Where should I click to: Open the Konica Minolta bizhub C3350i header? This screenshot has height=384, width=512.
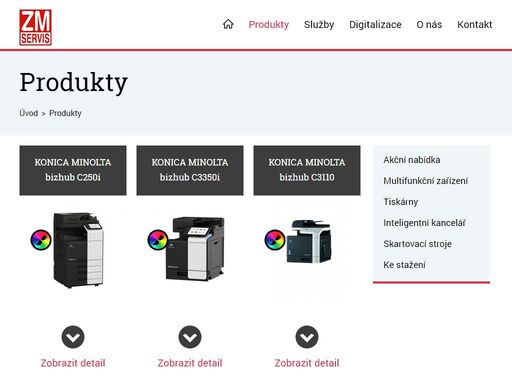(x=190, y=170)
